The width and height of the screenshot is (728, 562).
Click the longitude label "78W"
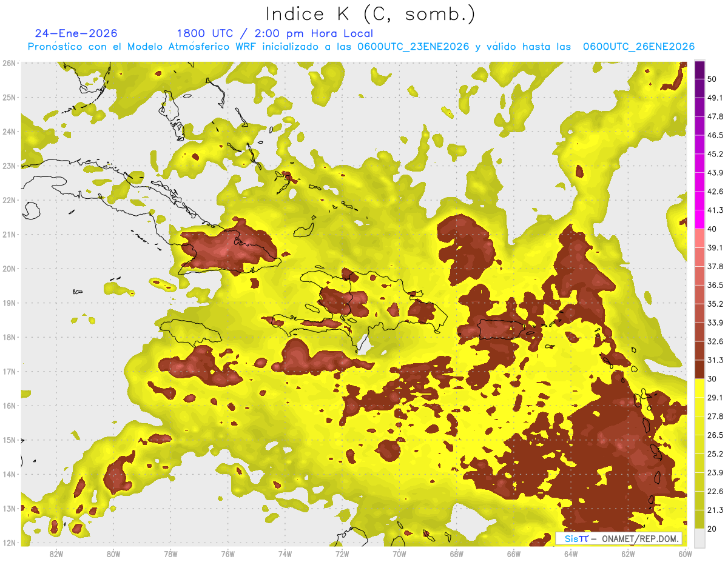(x=170, y=554)
